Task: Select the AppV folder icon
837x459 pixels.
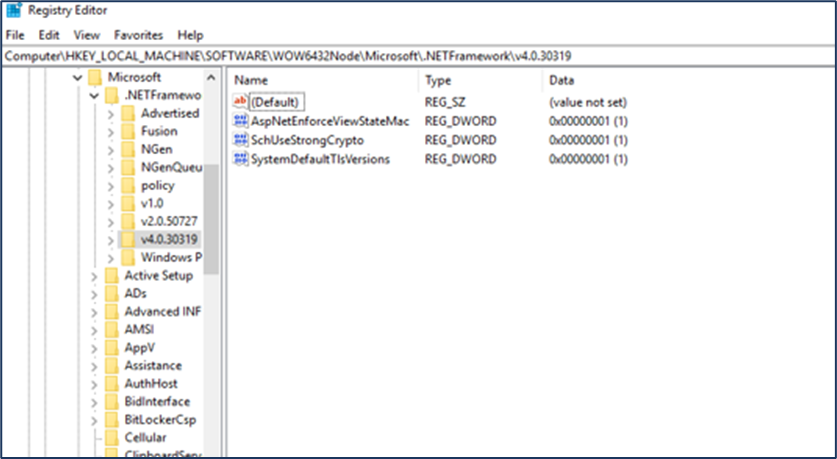Action: click(112, 348)
